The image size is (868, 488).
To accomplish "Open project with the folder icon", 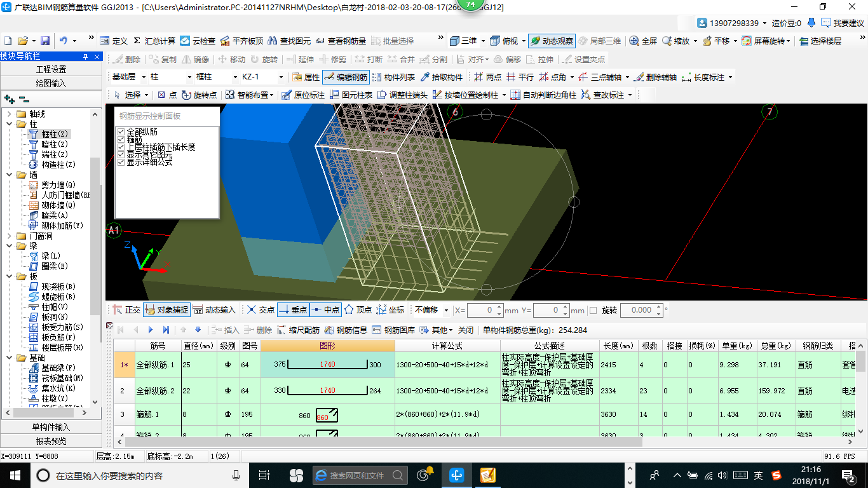I will (23, 41).
